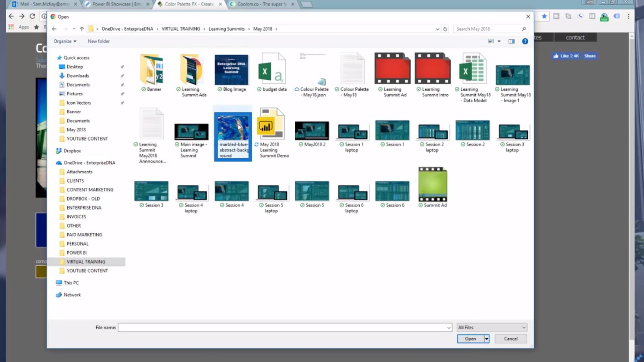Viewport: 644px width, 362px height.
Task: Toggle the preview pane icon
Action: click(x=511, y=41)
